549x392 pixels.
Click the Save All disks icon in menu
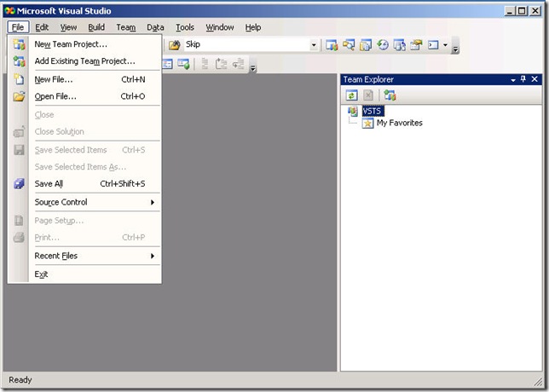[19, 183]
